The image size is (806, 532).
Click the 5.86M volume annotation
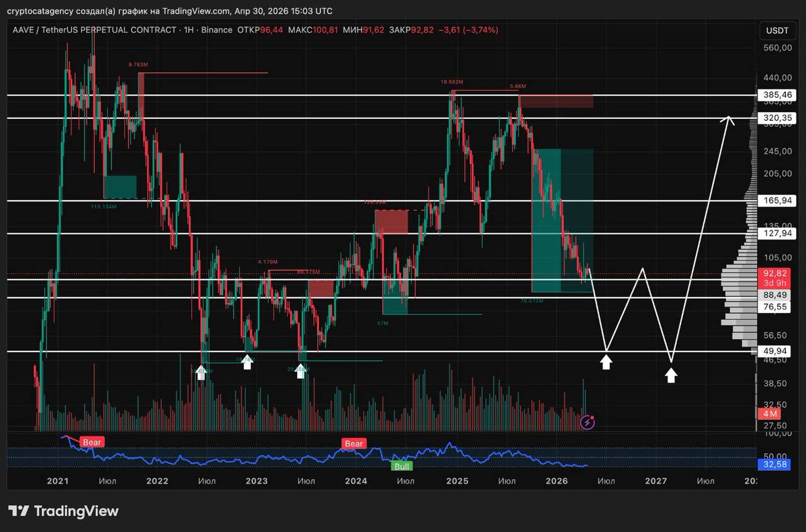tap(519, 87)
